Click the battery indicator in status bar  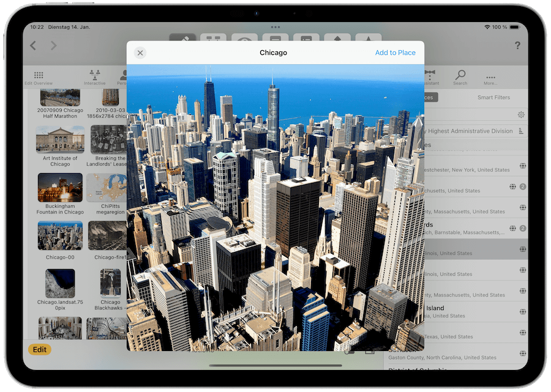click(x=514, y=27)
